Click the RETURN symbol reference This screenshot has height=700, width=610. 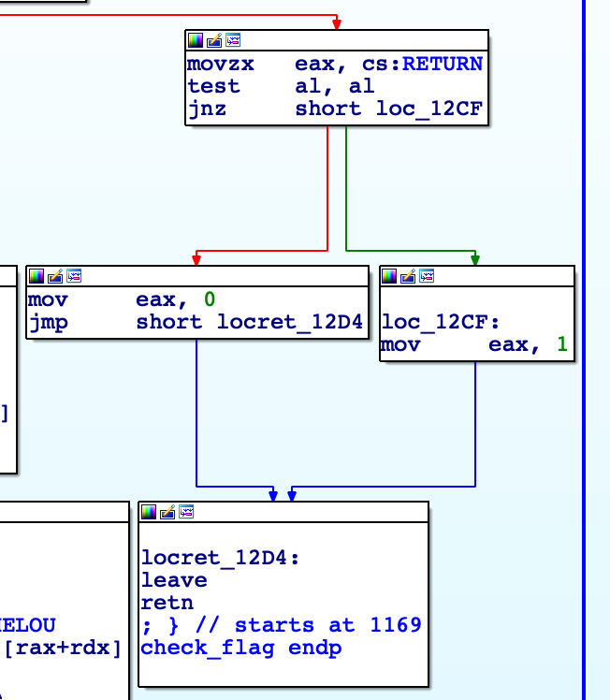[x=443, y=64]
